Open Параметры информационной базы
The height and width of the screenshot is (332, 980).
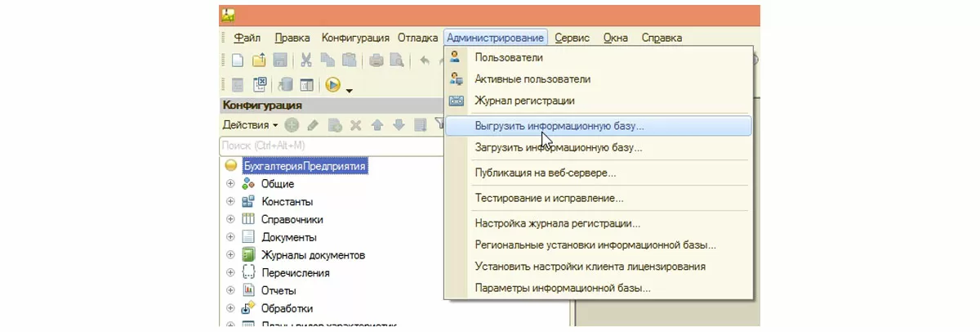coord(597,288)
